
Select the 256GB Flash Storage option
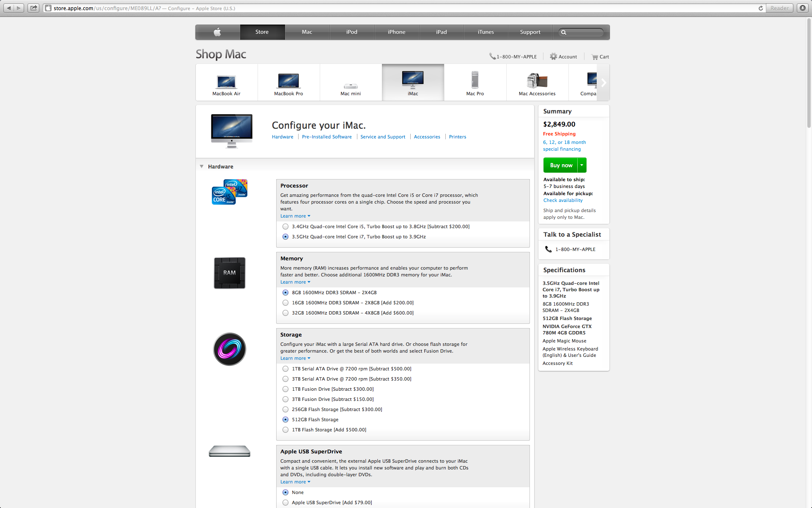[285, 409]
